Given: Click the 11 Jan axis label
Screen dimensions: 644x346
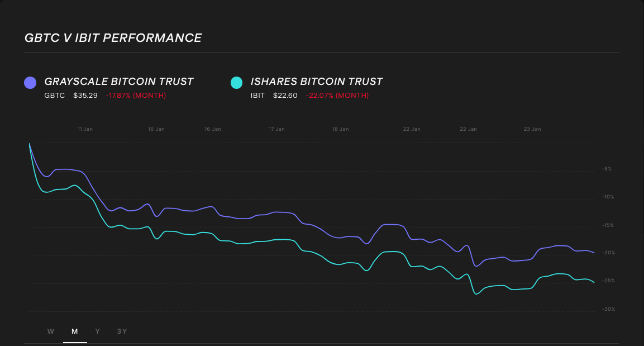Looking at the screenshot, I should (85, 129).
